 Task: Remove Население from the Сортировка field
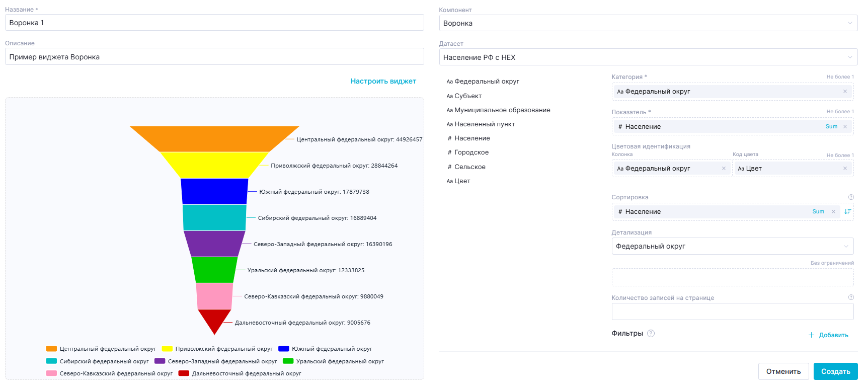(x=833, y=212)
